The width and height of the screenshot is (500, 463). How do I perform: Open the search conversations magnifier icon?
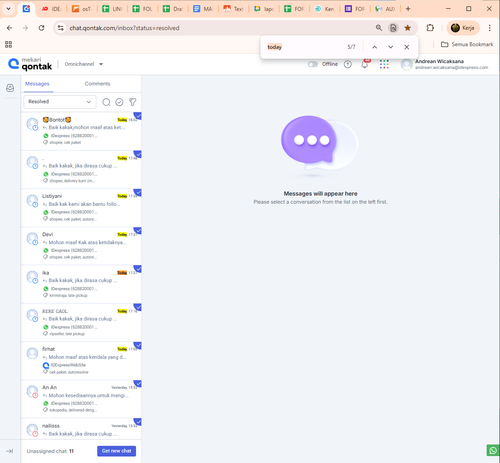pos(106,102)
